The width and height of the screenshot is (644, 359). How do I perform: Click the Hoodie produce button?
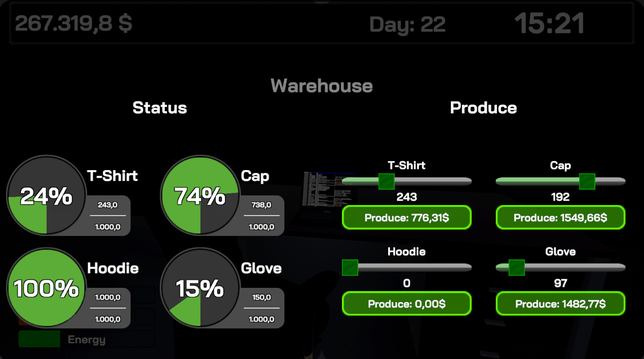(x=406, y=304)
